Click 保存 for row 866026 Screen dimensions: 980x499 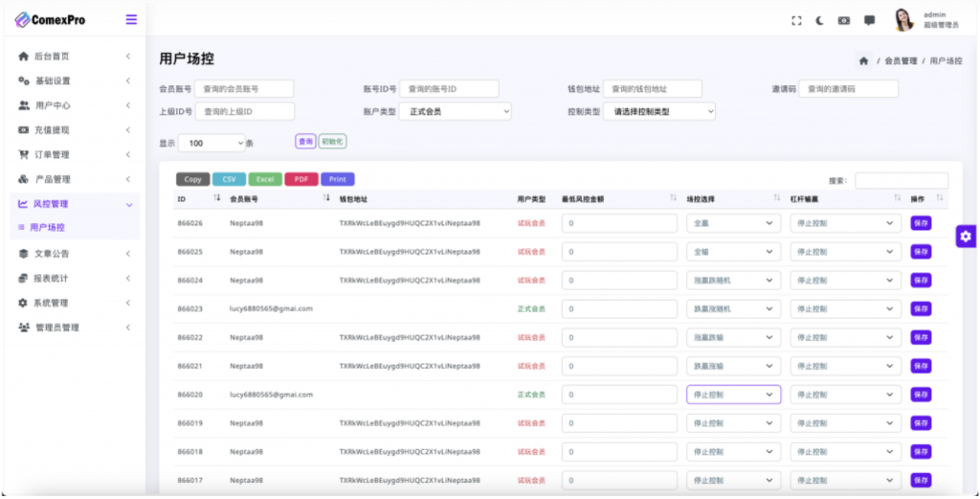[921, 222]
